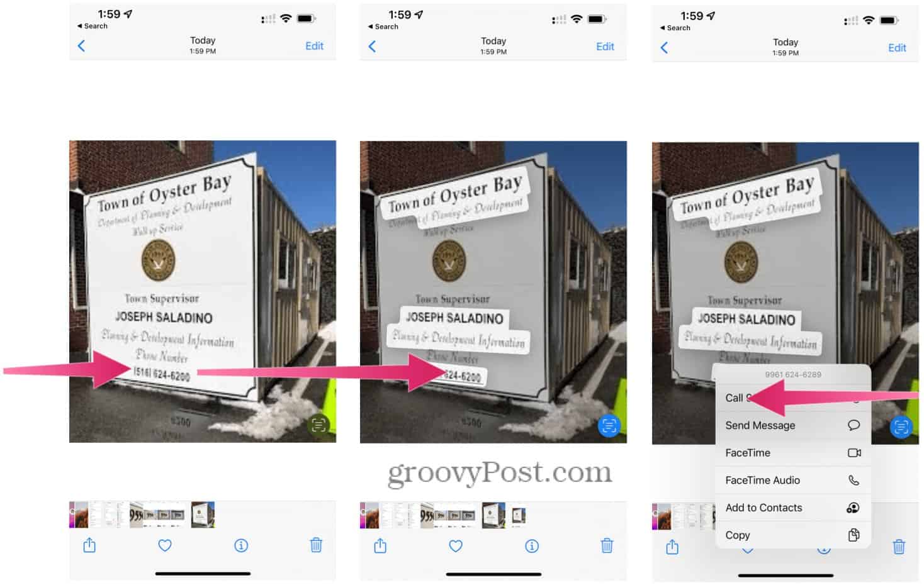Open the share sheet in the left phone screen
This screenshot has height=585, width=924.
[89, 545]
